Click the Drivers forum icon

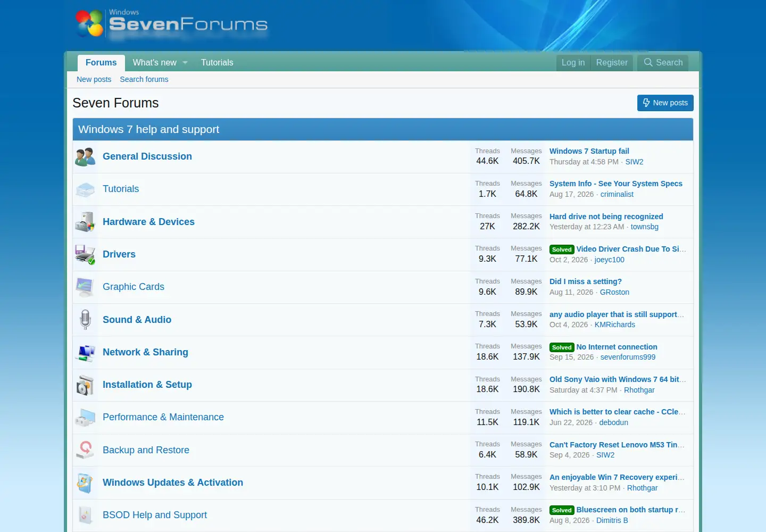[85, 254]
